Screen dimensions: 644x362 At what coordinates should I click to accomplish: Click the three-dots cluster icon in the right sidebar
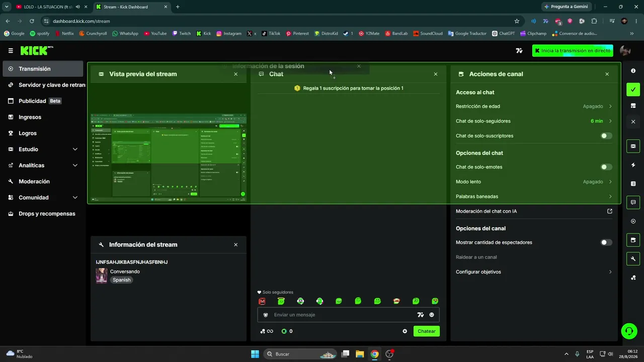point(633,278)
